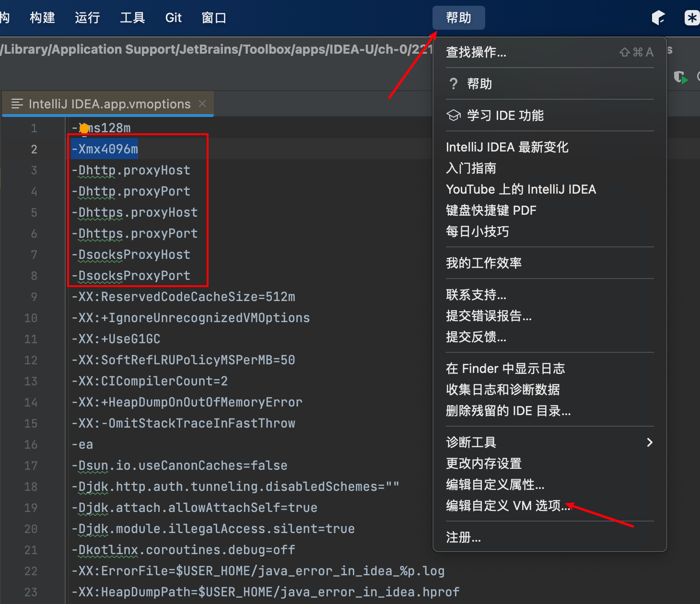This screenshot has width=700, height=604.
Task: Click gutter line number 12
Action: 31,360
